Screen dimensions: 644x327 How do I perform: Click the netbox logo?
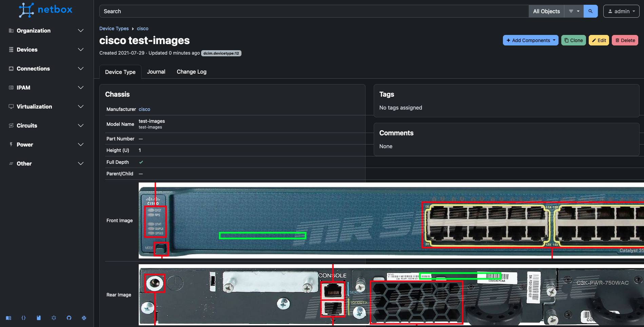coord(46,10)
